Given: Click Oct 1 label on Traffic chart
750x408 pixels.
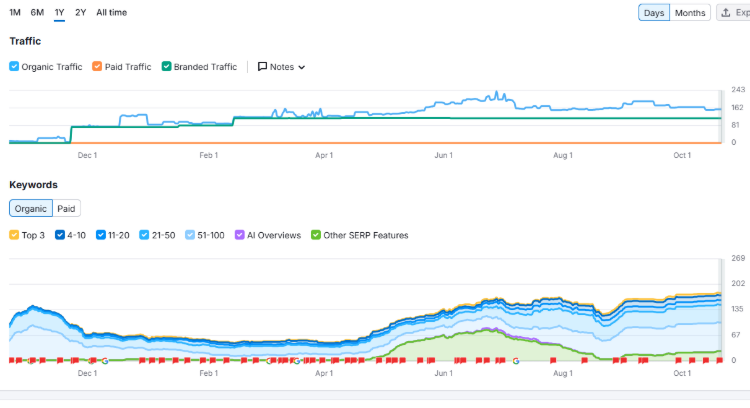Looking at the screenshot, I should (682, 155).
